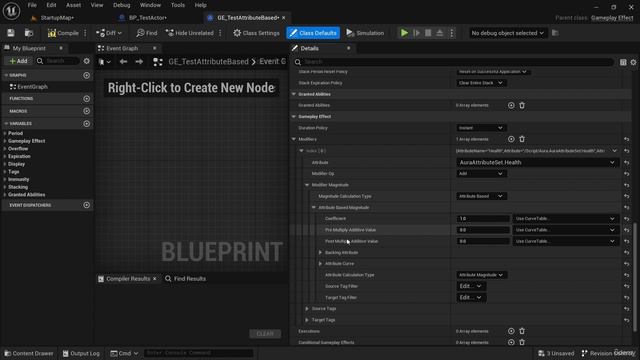The height and width of the screenshot is (360, 640).
Task: Open the Details panel settings gear
Action: tap(633, 62)
